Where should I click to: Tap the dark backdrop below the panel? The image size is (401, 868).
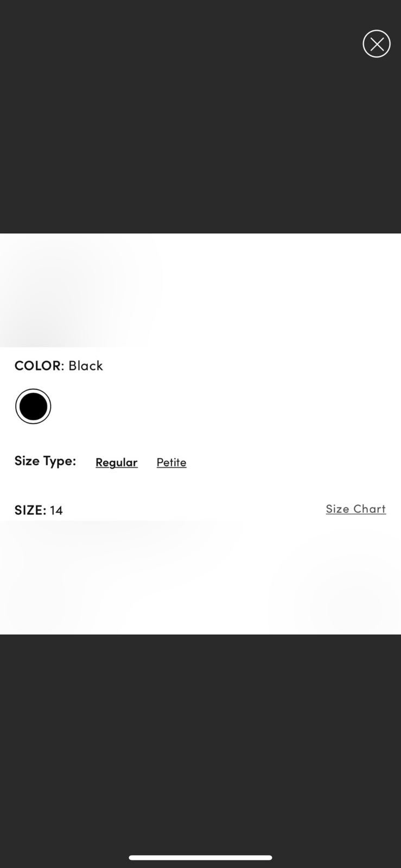coord(200,743)
